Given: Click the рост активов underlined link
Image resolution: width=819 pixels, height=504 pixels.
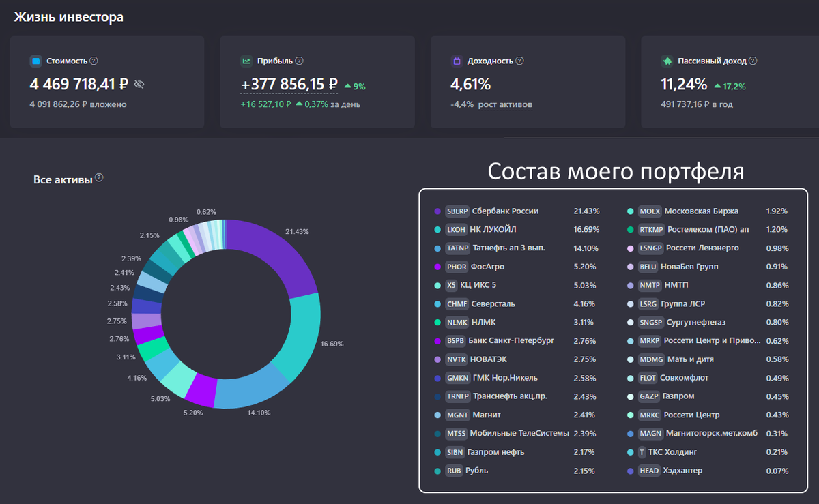Looking at the screenshot, I should click(x=506, y=104).
